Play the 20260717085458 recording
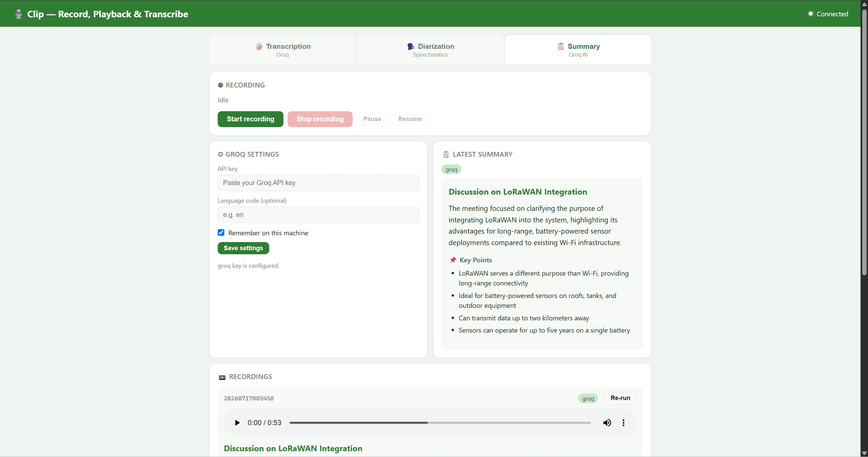The image size is (868, 457). pyautogui.click(x=237, y=423)
